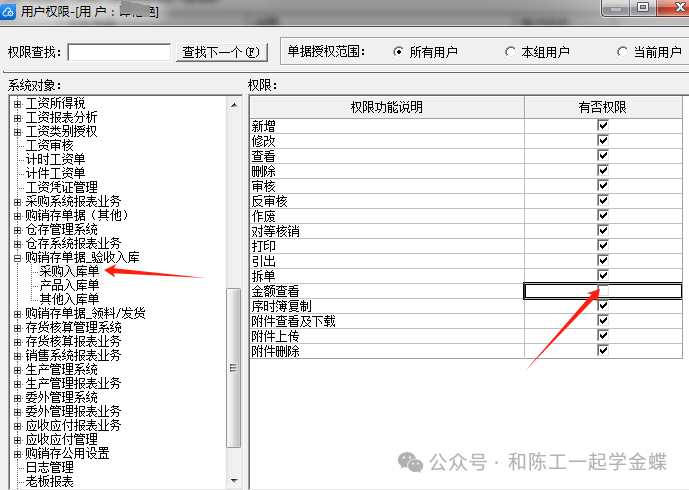
Task: Toggle the 反审核 permission checkbox
Action: (x=602, y=201)
